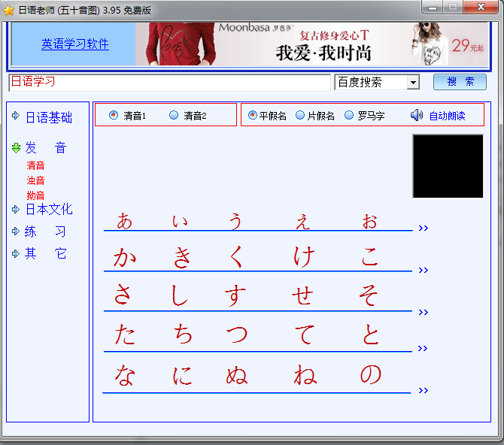Click the hiragana た
The image size is (504, 445).
click(125, 335)
